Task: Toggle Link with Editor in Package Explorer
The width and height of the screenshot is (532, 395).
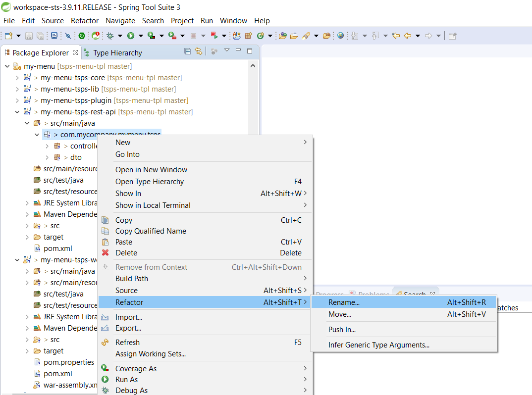Action: (x=198, y=51)
